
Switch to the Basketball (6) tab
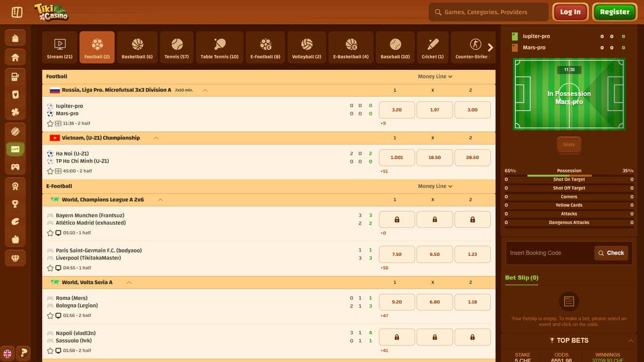(x=137, y=47)
